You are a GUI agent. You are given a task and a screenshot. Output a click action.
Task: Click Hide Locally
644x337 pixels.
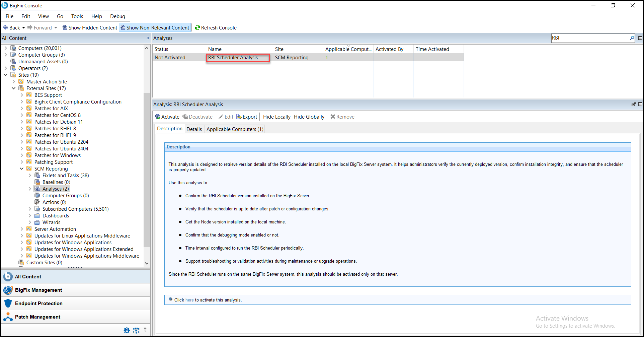[276, 117]
